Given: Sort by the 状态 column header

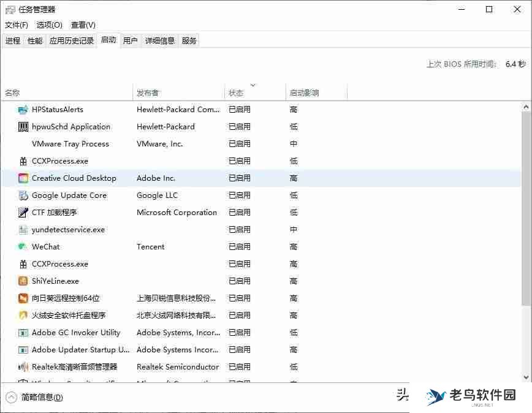Looking at the screenshot, I should point(255,93).
